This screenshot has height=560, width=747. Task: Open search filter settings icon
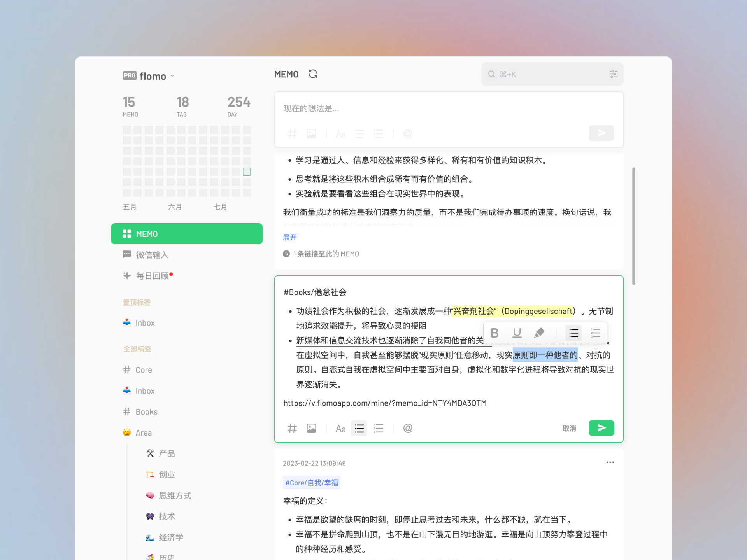(x=613, y=74)
